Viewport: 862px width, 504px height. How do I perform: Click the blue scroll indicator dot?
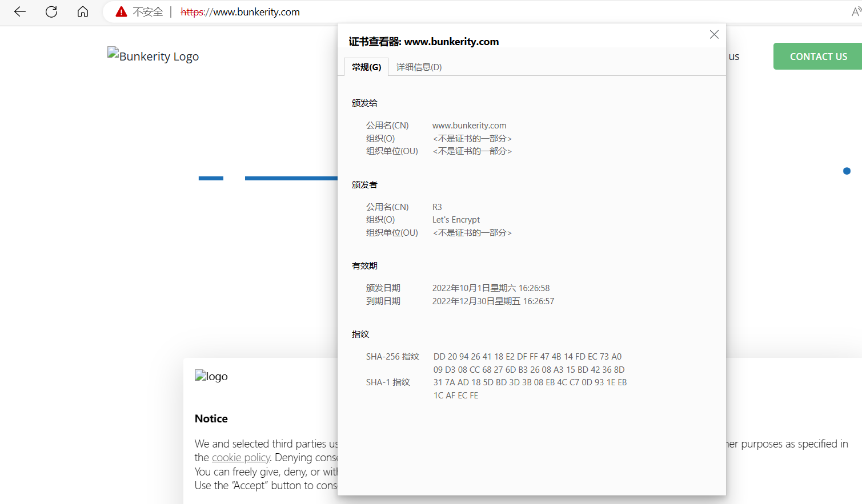[847, 171]
